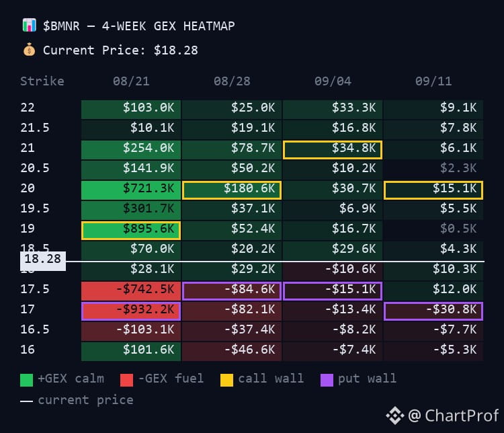The width and height of the screenshot is (504, 433).
Task: Click the green +GEX calm legend swatch
Action: pos(26,380)
